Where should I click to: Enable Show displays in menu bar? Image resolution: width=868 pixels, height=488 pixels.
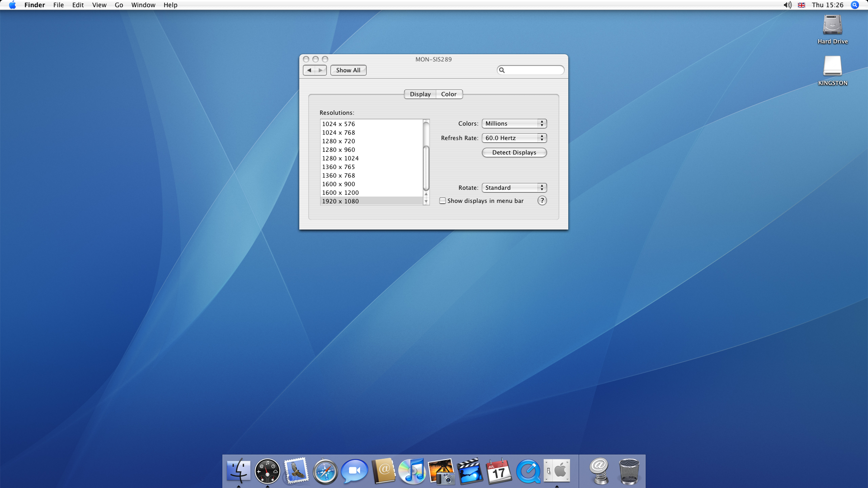[443, 201]
